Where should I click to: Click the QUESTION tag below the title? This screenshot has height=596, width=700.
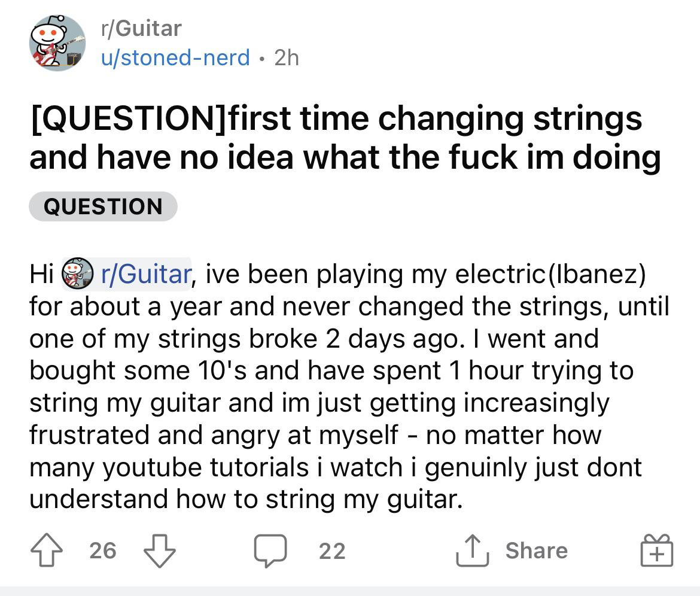102,206
